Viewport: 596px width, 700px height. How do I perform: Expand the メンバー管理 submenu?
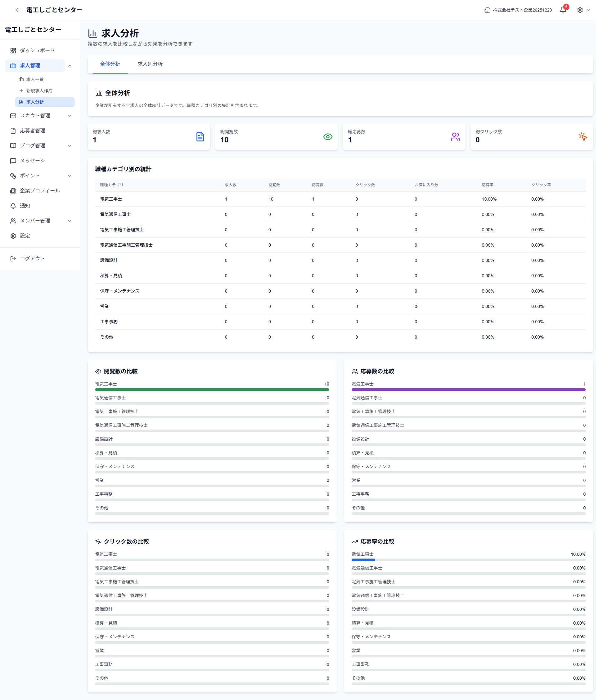(x=70, y=221)
